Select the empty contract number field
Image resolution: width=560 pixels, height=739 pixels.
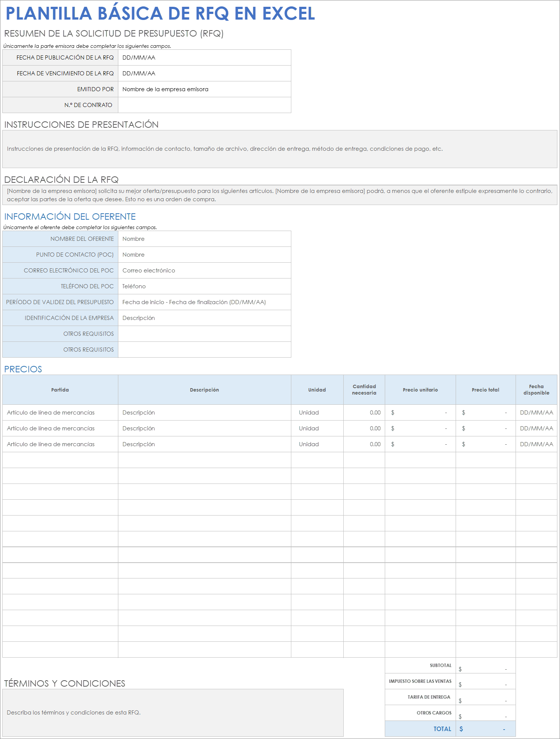point(204,105)
